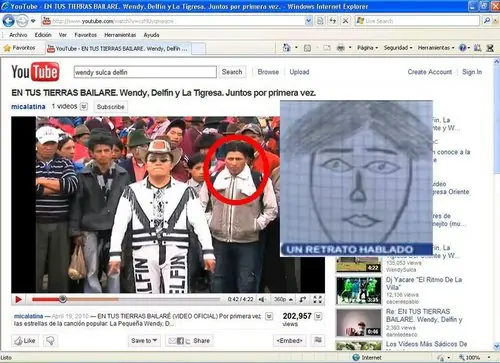The width and height of the screenshot is (500, 363).
Task: Stop loading with the X Stop icon
Action: click(346, 21)
